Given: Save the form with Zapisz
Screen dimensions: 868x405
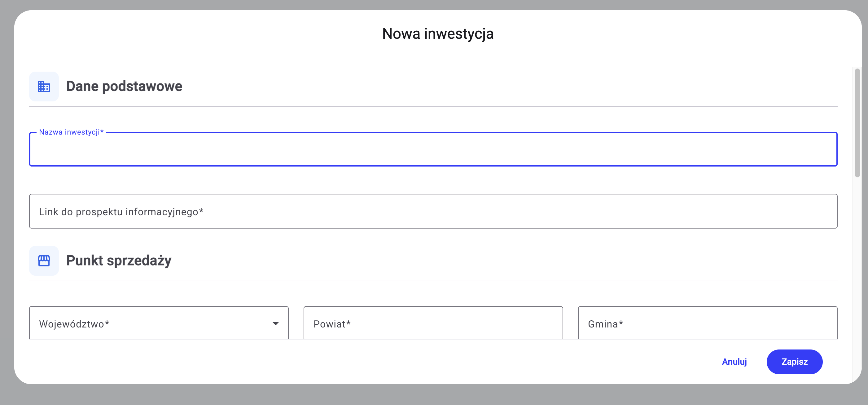Looking at the screenshot, I should pos(794,362).
